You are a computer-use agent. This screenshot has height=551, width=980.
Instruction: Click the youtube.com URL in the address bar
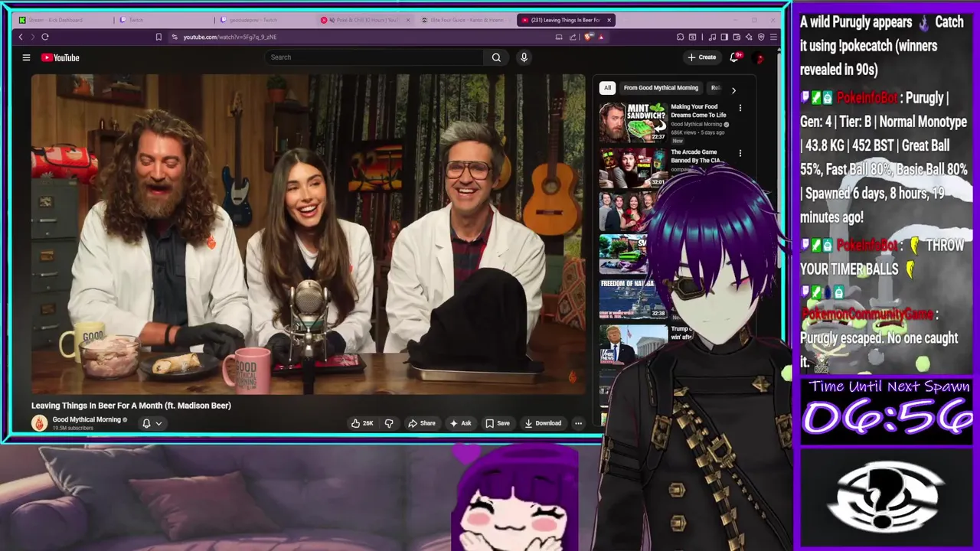pyautogui.click(x=230, y=37)
